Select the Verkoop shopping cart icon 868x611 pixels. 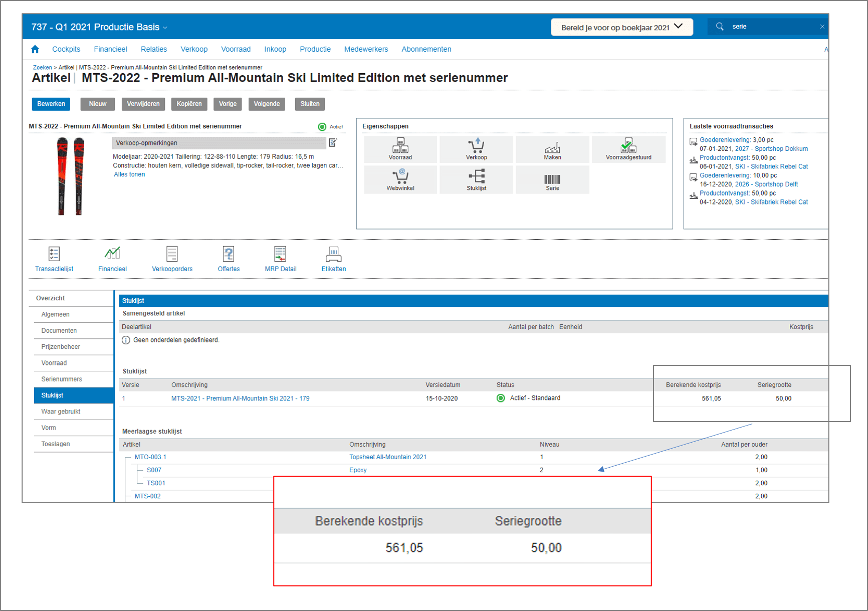pos(476,149)
